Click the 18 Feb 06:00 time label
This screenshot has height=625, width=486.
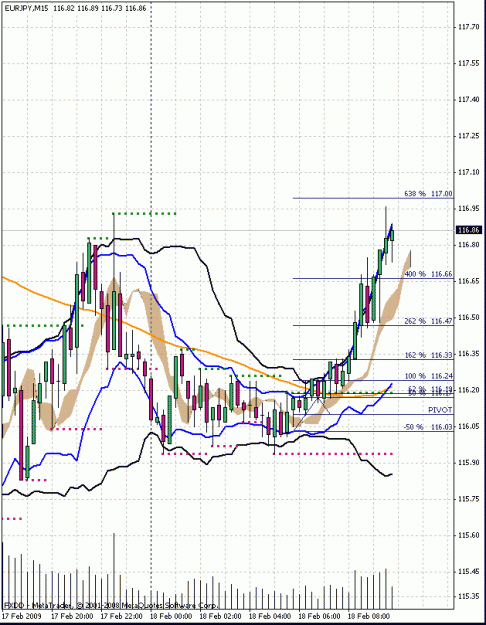point(319,616)
